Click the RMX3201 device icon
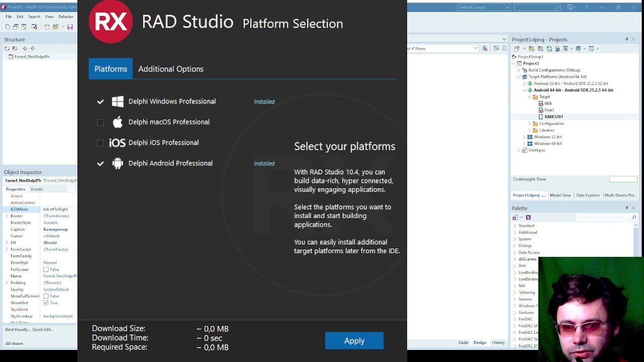The image size is (644, 362). tap(541, 117)
